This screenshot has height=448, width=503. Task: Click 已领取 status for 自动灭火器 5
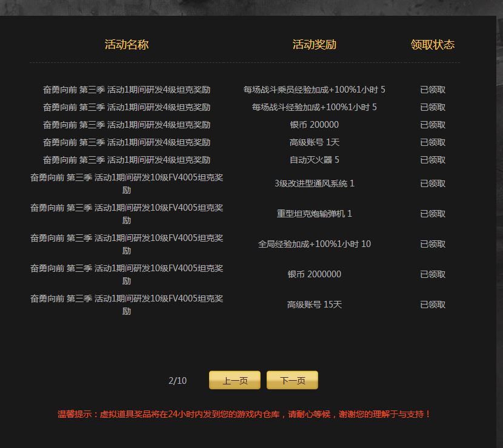(x=433, y=160)
